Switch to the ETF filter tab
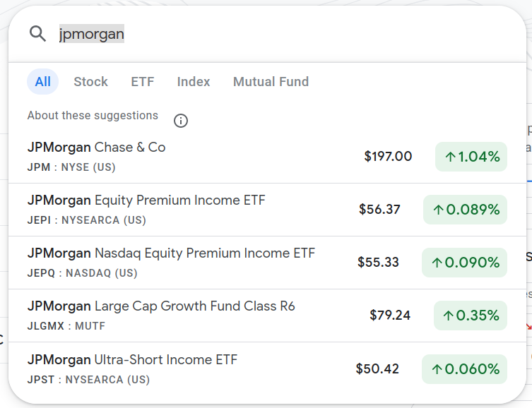 pyautogui.click(x=142, y=82)
